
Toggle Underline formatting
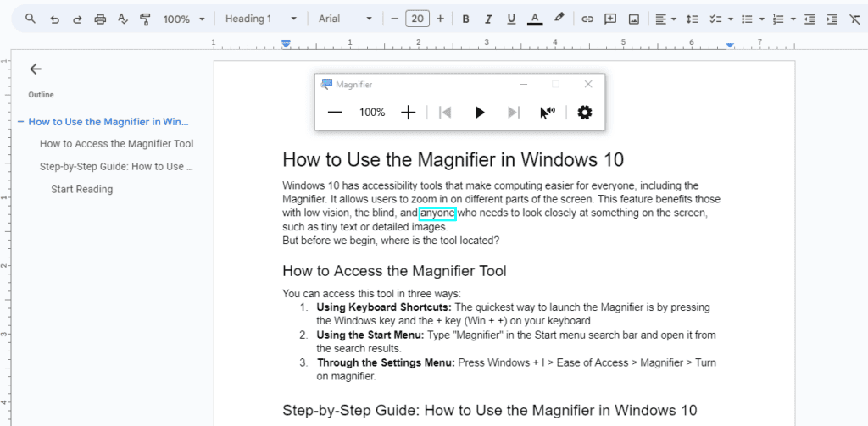510,19
